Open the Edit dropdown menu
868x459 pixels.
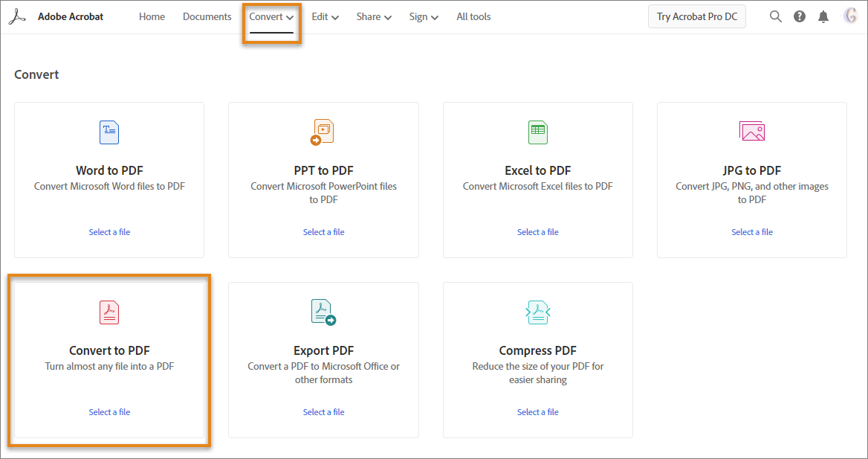325,16
